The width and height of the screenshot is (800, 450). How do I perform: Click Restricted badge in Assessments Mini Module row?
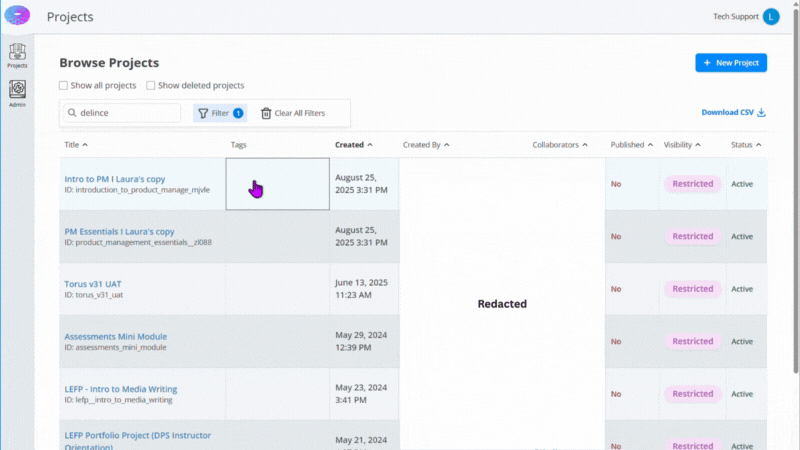pos(692,341)
